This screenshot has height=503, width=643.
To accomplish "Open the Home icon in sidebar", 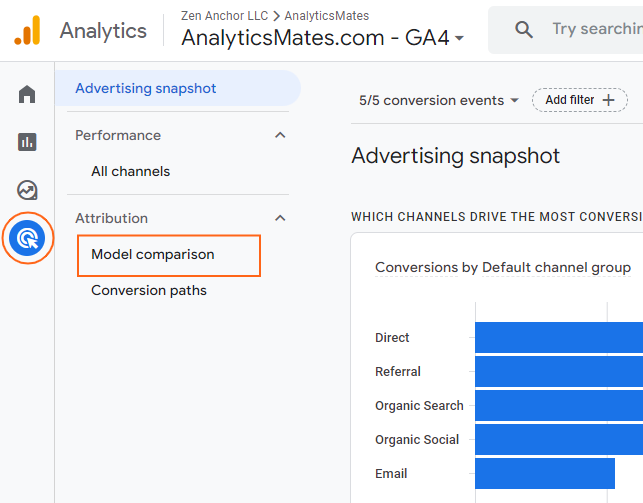I will (x=27, y=94).
